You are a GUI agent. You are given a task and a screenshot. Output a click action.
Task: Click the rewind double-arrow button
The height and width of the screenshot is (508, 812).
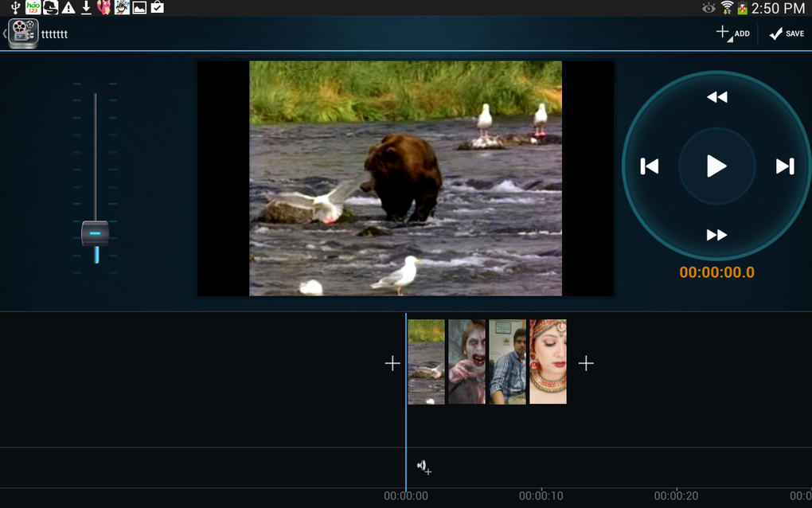tap(716, 97)
